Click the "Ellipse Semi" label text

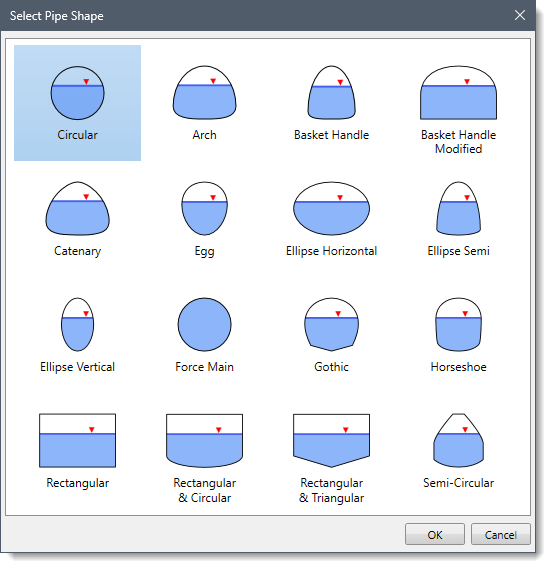point(459,251)
